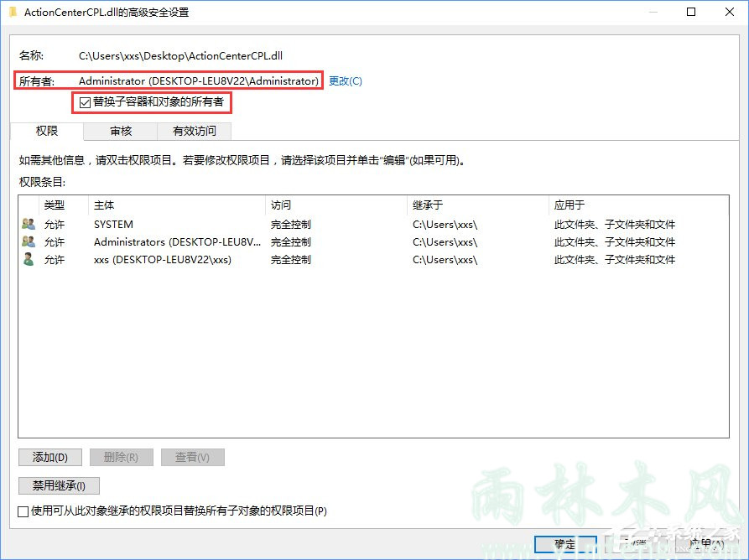The width and height of the screenshot is (749, 560).
Task: Select the xxs single-user icon
Action: tap(29, 259)
